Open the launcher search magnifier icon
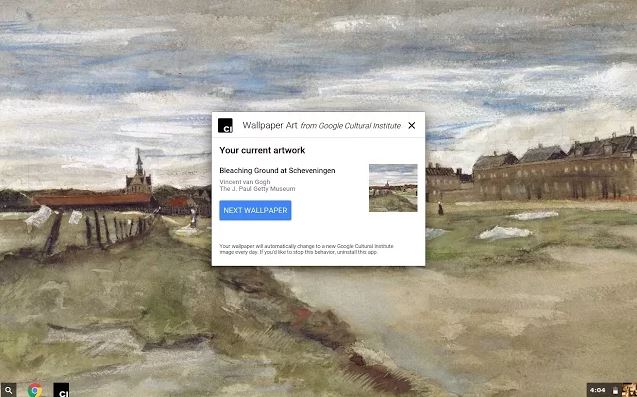The width and height of the screenshot is (637, 397). pos(9,390)
